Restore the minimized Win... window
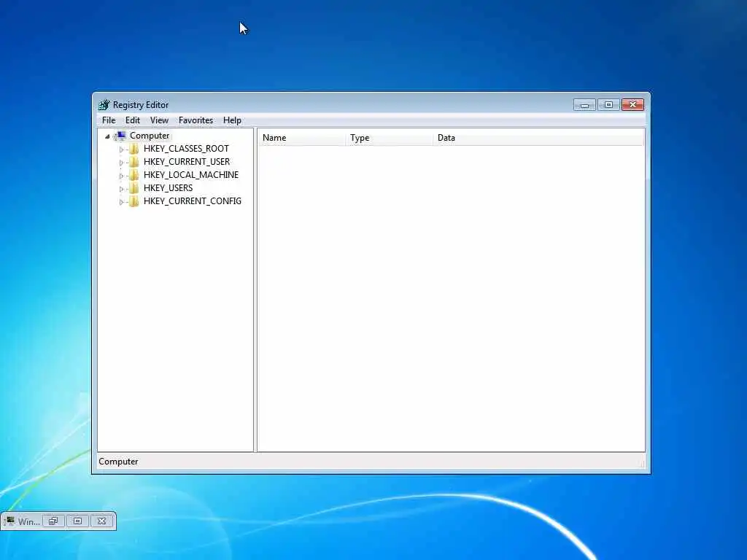The image size is (747, 560). (x=53, y=521)
